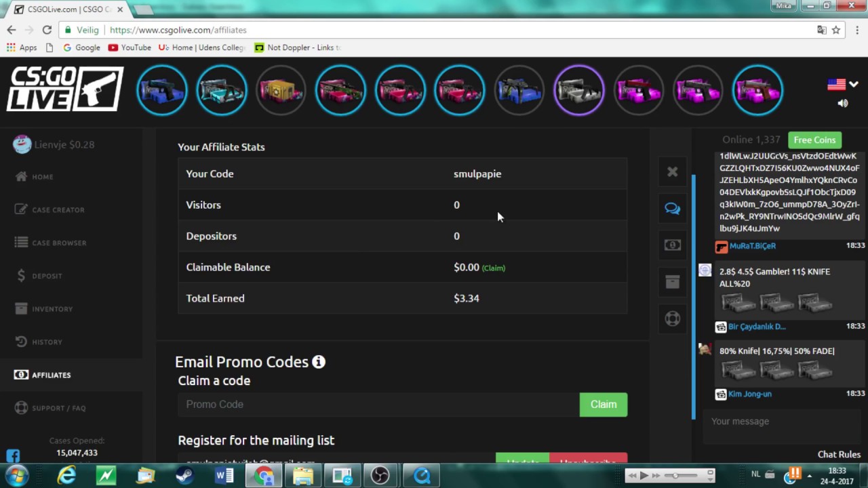This screenshot has width=868, height=488.
Task: Open Support / FAQ page
Action: (x=58, y=408)
